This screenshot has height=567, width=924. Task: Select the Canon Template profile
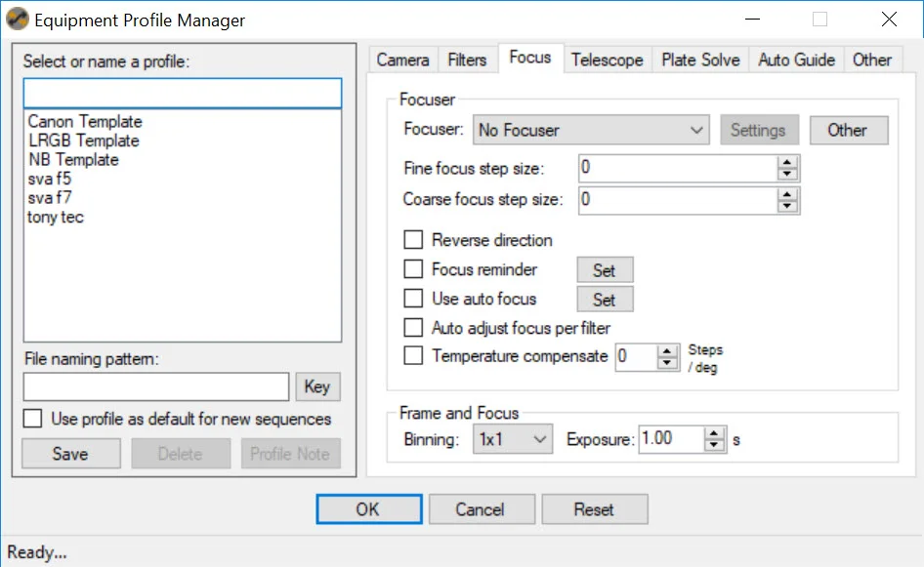click(85, 121)
